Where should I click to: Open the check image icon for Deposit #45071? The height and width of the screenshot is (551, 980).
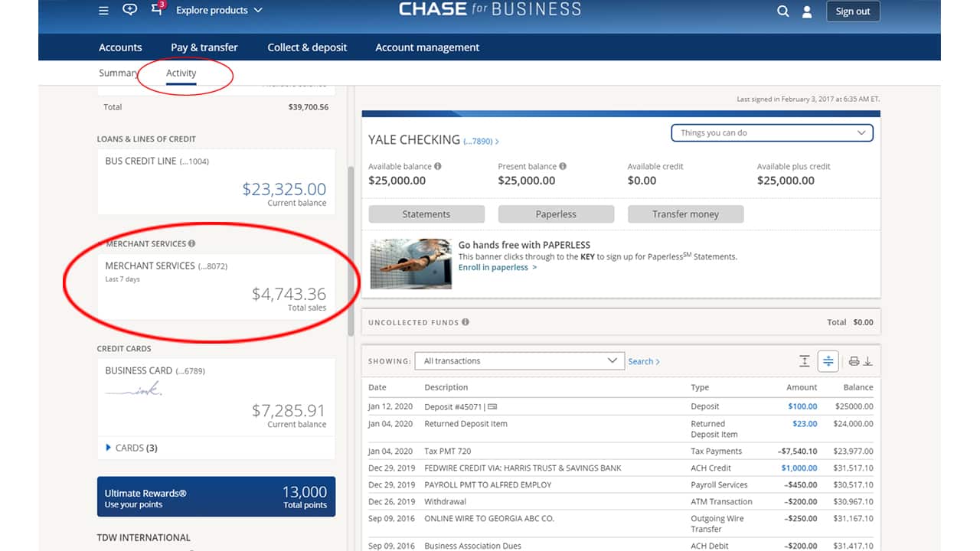click(x=492, y=407)
